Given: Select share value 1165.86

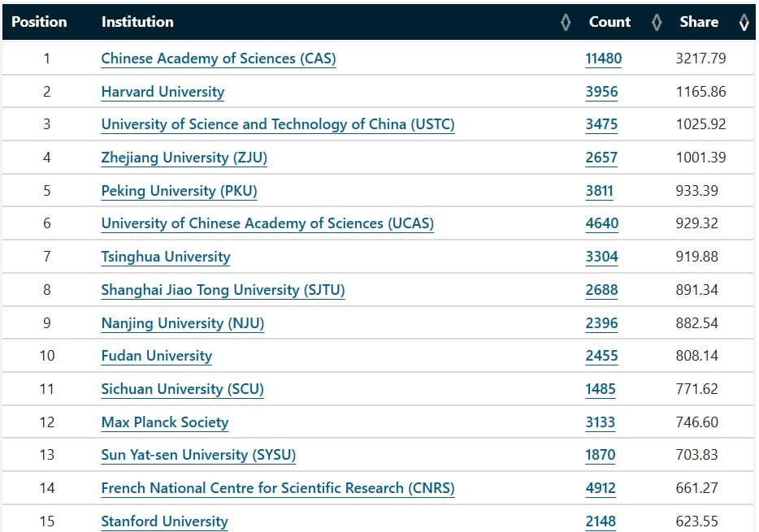Looking at the screenshot, I should tap(701, 92).
